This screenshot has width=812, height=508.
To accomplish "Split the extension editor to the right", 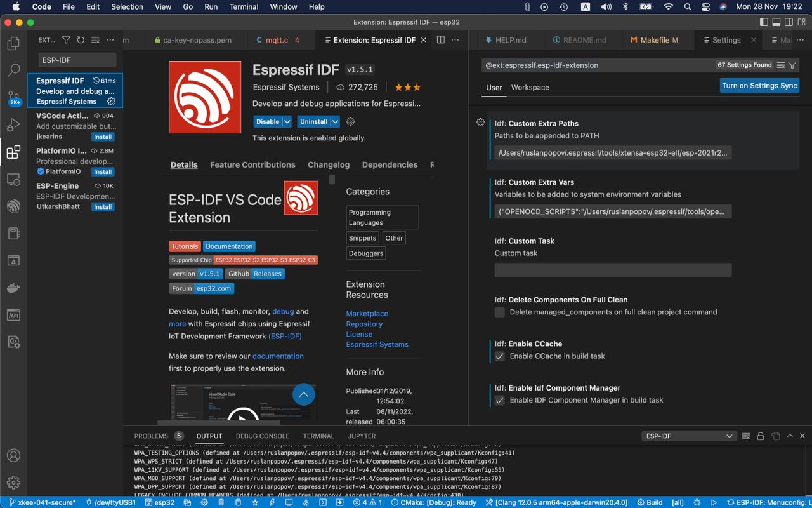I will [x=441, y=39].
